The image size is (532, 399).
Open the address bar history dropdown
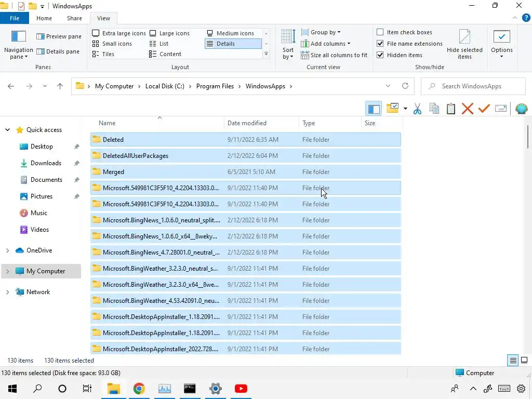(388, 86)
